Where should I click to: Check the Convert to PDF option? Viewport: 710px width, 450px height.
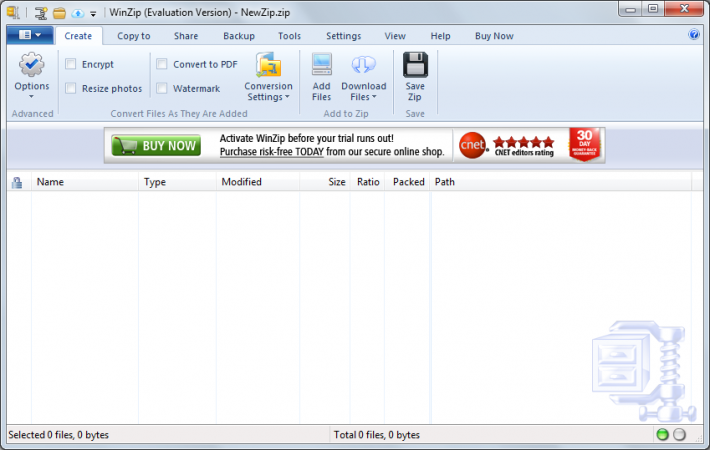pos(162,64)
